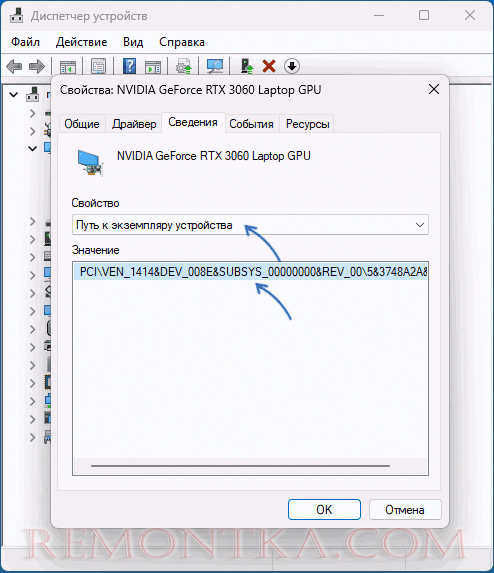Click Scan for hardware changes monitor icon

[x=215, y=67]
